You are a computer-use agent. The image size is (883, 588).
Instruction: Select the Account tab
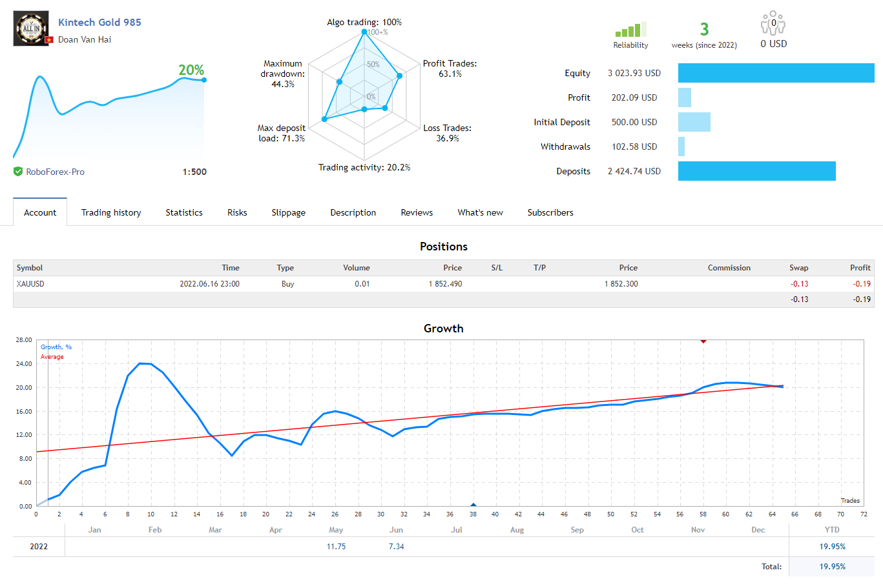point(40,212)
